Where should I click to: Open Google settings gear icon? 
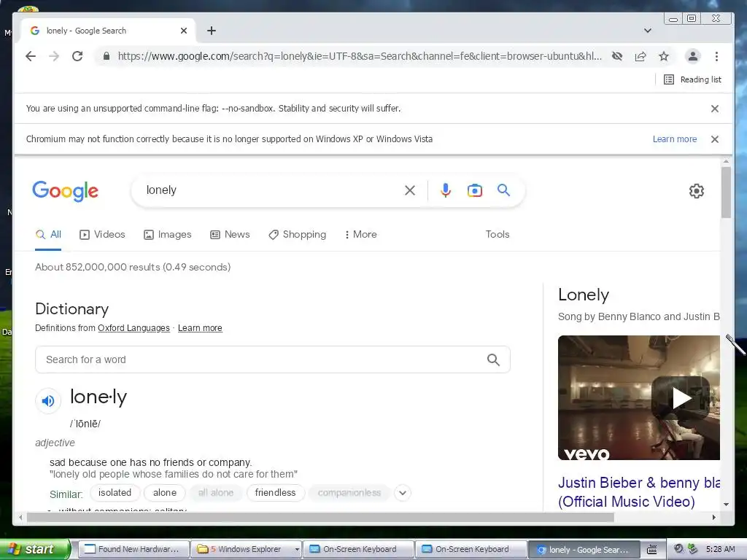[697, 191]
